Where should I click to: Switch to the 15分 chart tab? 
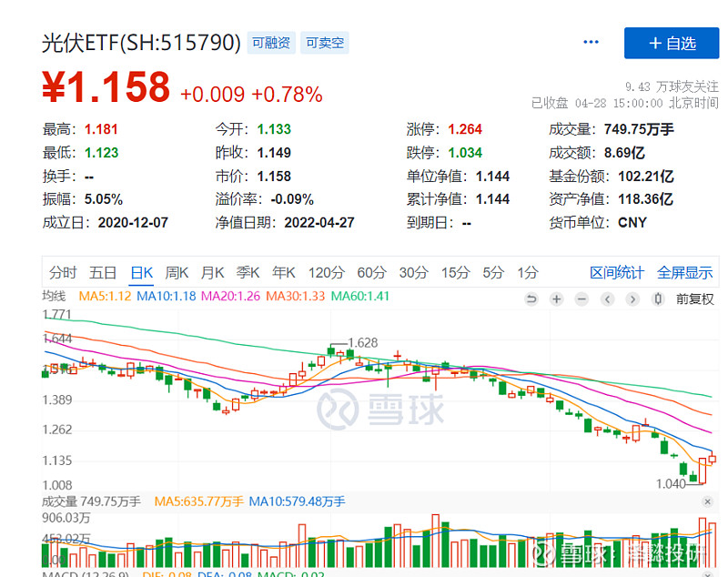[456, 272]
